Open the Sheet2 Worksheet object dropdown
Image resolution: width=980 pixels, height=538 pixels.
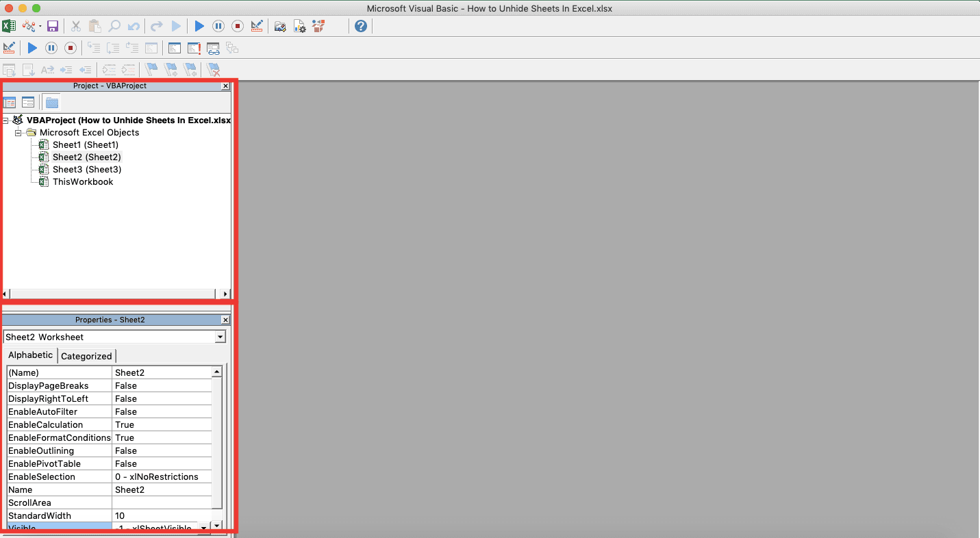click(x=220, y=337)
